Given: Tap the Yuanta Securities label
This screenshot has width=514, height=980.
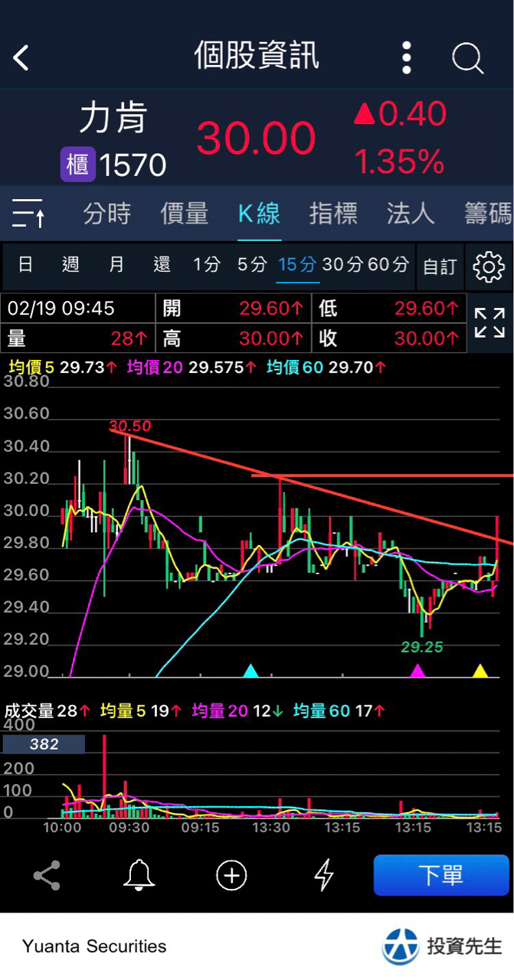Looking at the screenshot, I should click(94, 946).
